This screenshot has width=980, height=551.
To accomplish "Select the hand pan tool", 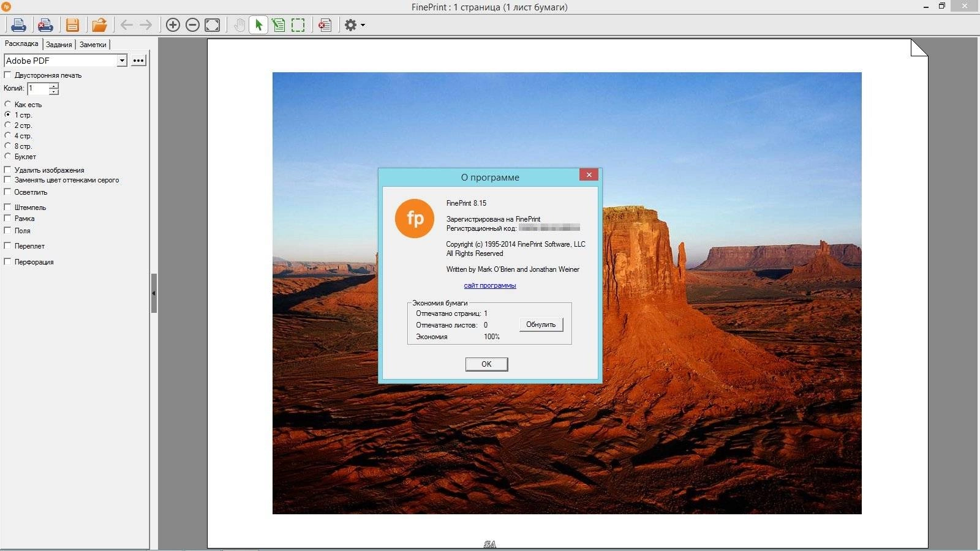I will click(239, 25).
